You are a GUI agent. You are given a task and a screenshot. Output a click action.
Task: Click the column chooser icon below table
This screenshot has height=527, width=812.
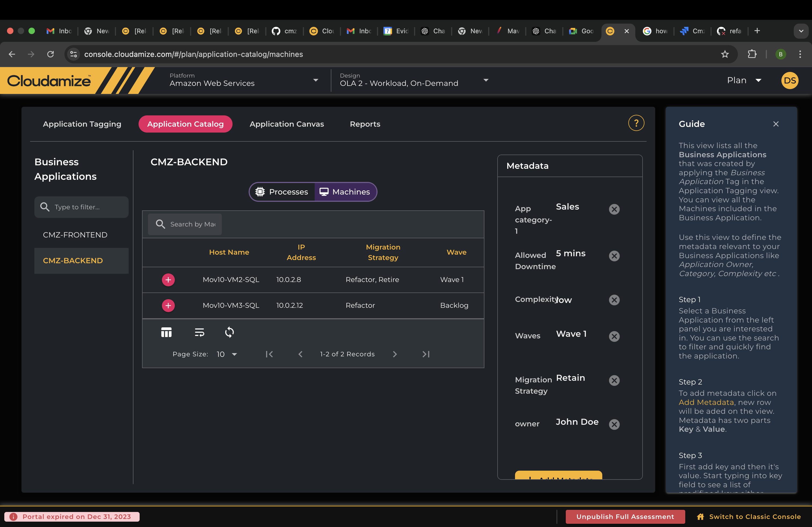point(166,332)
